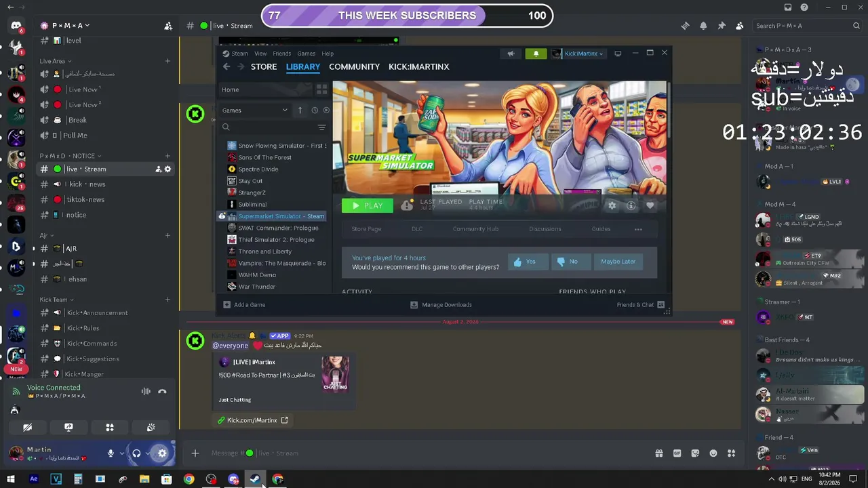
Task: Add Supermarket Simulator to favorites
Action: [650, 205]
